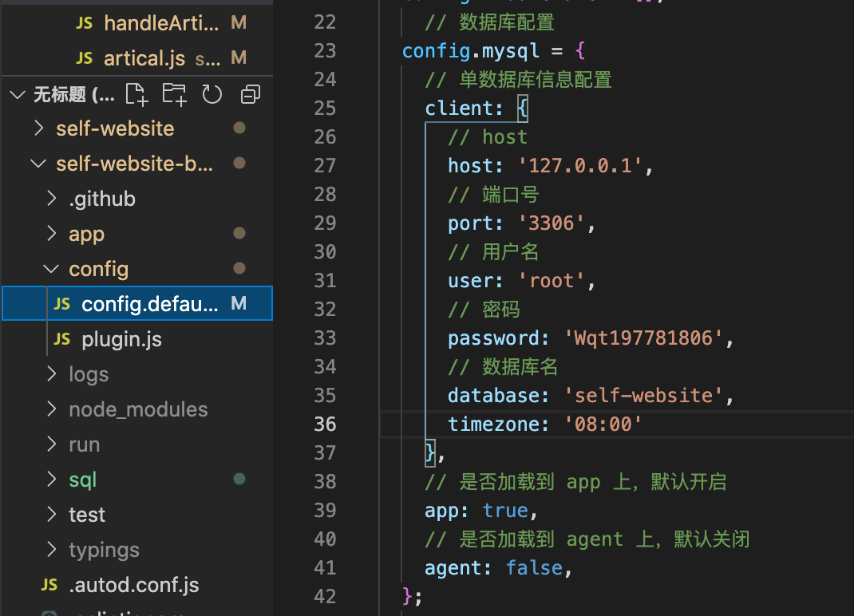Expand the self-website folder

38,128
